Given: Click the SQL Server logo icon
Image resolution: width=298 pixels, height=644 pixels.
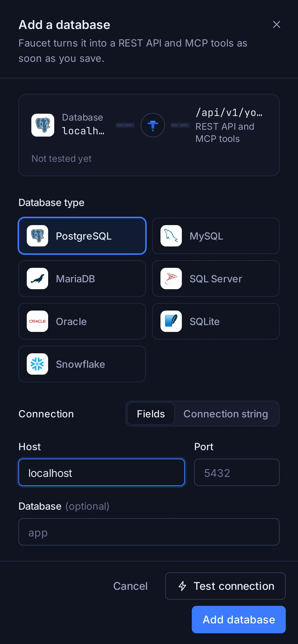Looking at the screenshot, I should coord(171,279).
